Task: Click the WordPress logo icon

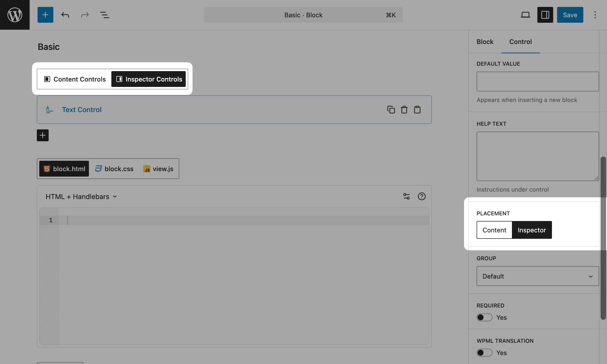Action: tap(15, 15)
